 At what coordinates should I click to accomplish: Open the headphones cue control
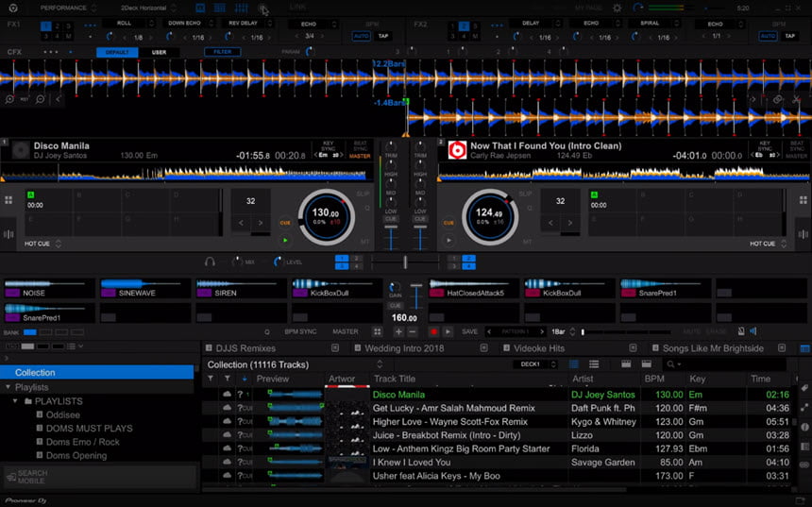(210, 262)
